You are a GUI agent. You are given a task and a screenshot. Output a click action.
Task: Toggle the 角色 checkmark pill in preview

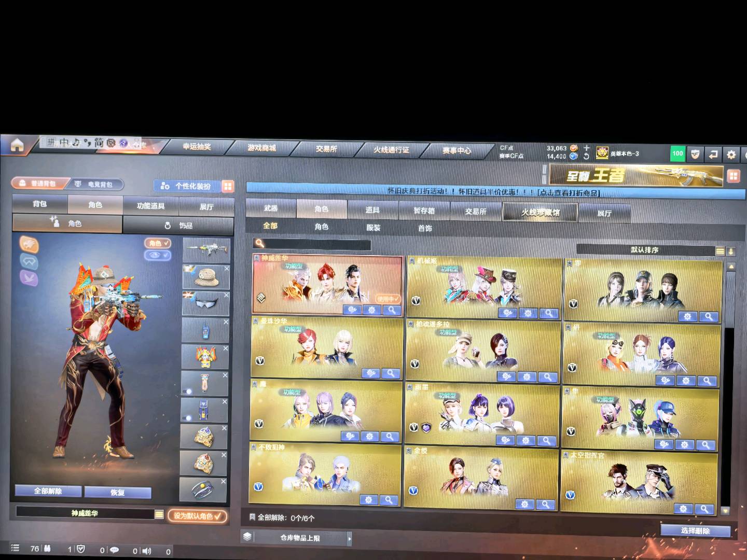158,243
